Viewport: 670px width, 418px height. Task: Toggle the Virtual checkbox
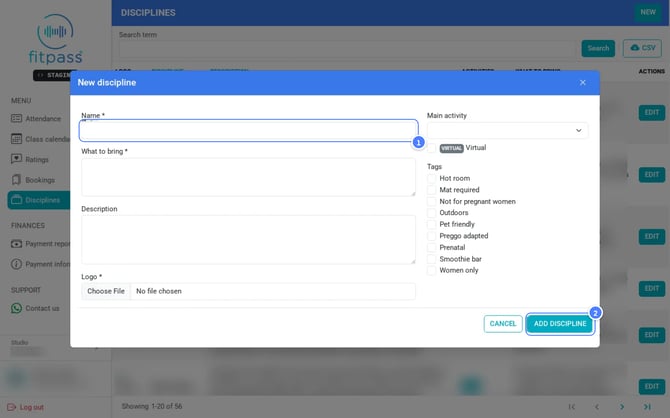pos(432,148)
